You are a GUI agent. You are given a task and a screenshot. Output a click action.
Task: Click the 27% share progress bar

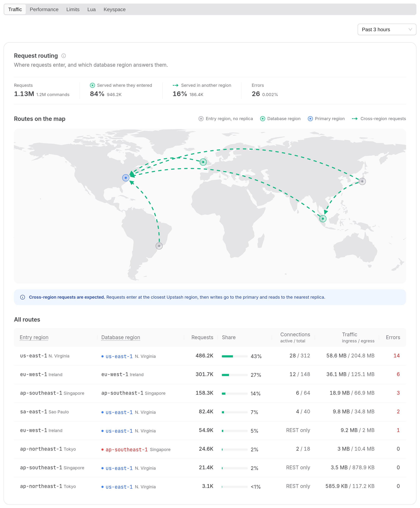click(235, 375)
